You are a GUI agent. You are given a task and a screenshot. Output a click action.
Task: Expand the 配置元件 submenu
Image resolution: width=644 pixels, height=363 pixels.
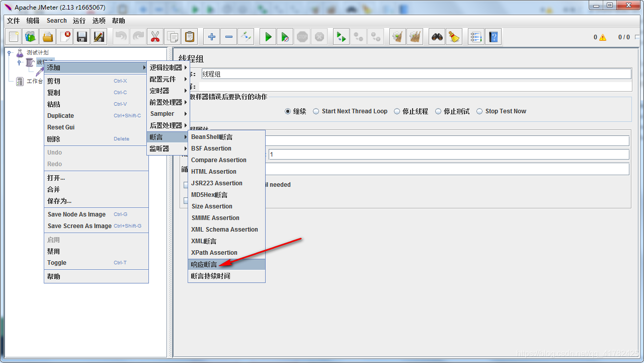[x=168, y=79]
